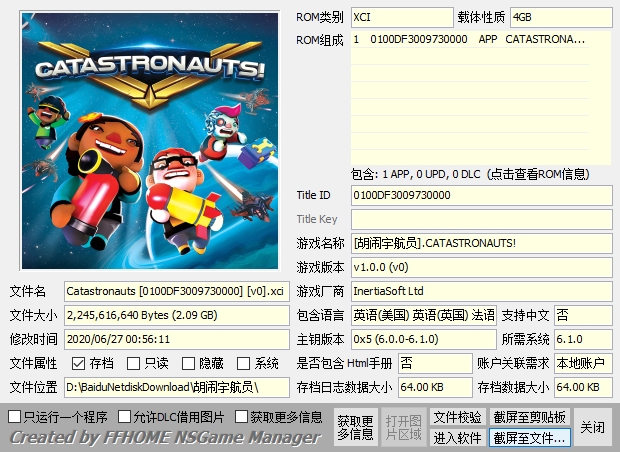Click the 文件校验 button
The width and height of the screenshot is (620, 452).
pos(457,417)
